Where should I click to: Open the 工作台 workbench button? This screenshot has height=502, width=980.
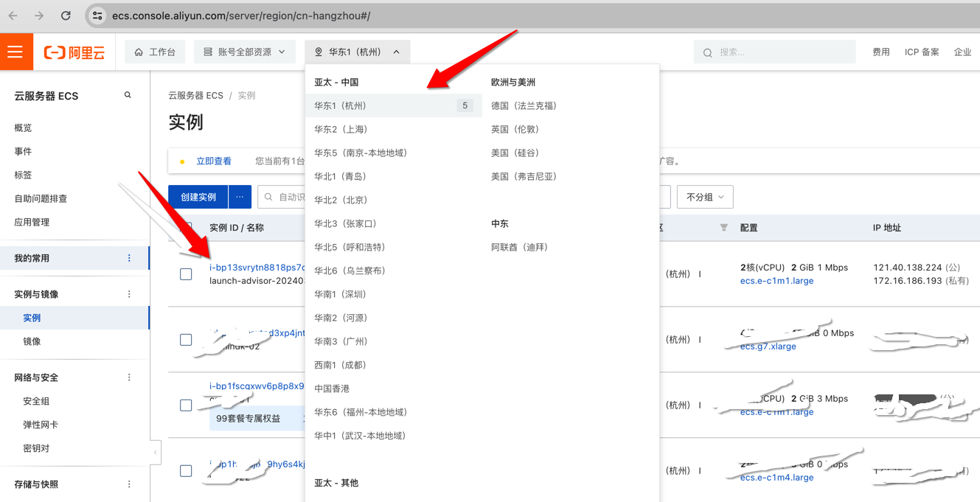(x=155, y=52)
